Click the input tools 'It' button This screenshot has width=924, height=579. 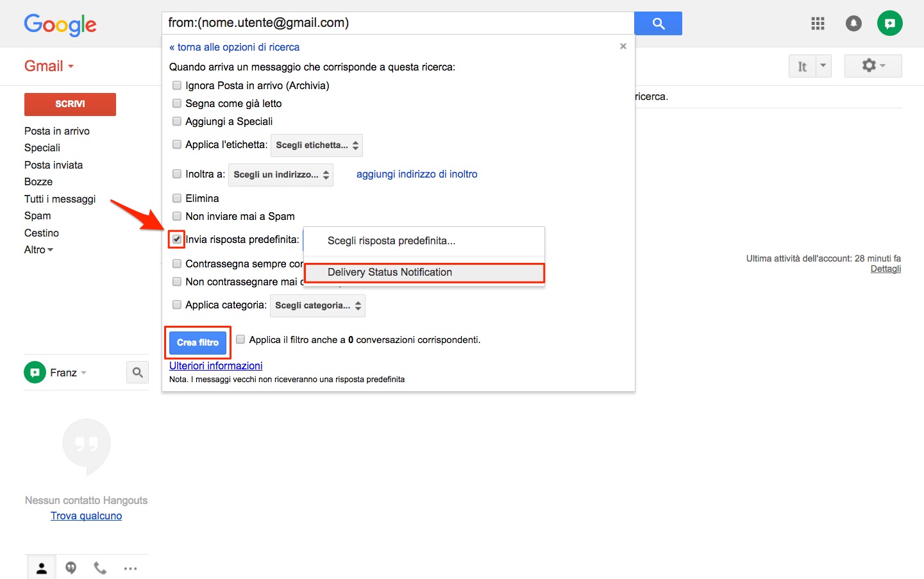pos(802,66)
